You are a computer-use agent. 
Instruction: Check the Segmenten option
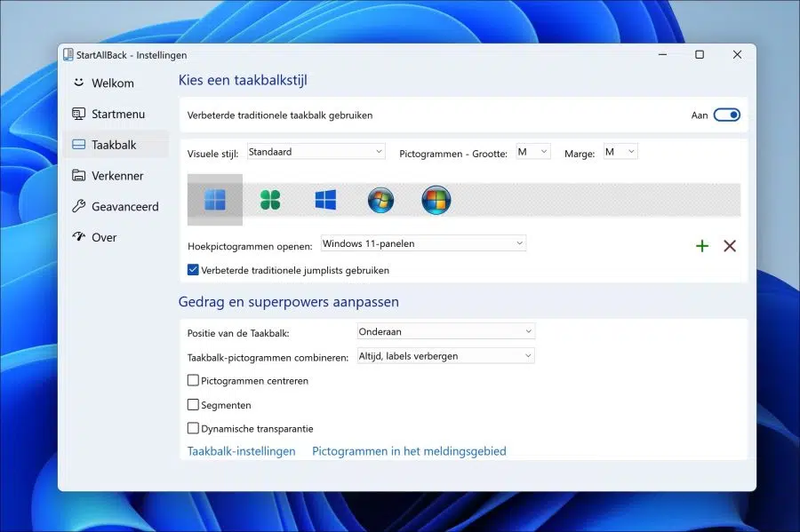[193, 405]
